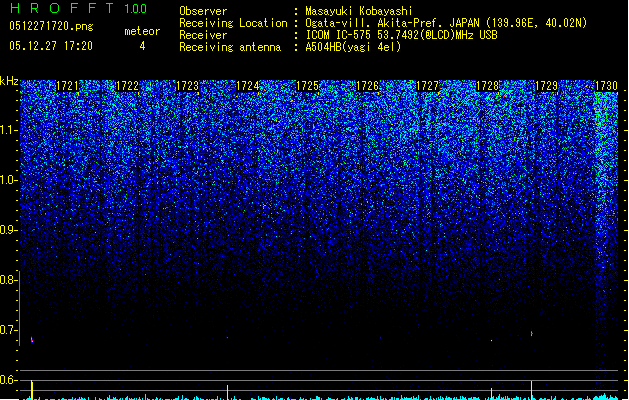Click the 1723 time marker

tap(187, 86)
